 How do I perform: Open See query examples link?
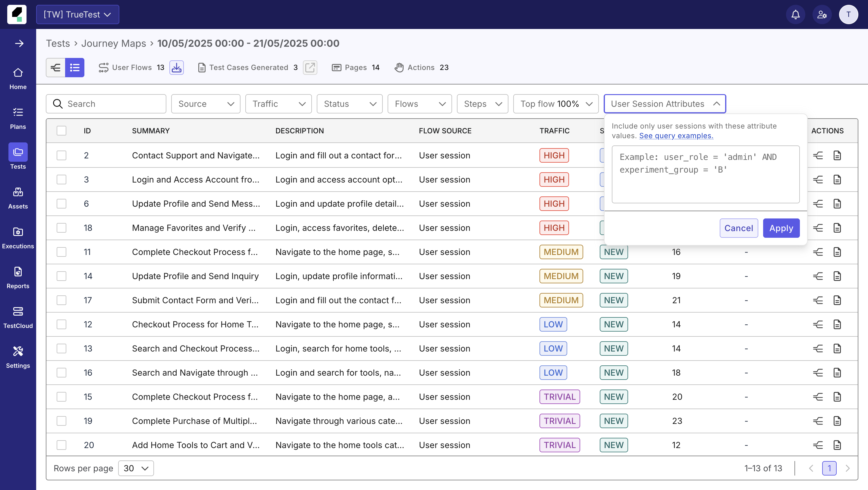676,135
